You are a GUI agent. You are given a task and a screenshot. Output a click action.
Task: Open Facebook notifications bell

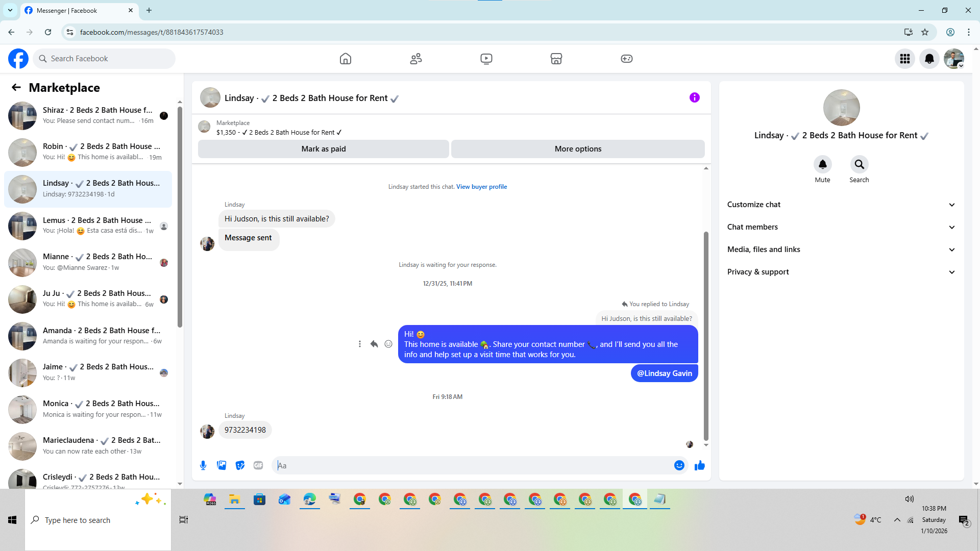pyautogui.click(x=929, y=59)
